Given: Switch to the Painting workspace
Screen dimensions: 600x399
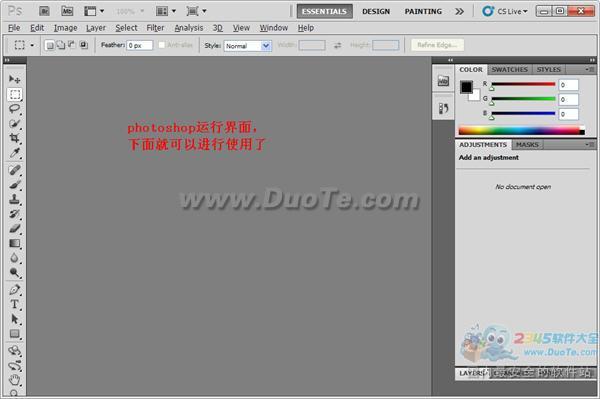Looking at the screenshot, I should [423, 11].
